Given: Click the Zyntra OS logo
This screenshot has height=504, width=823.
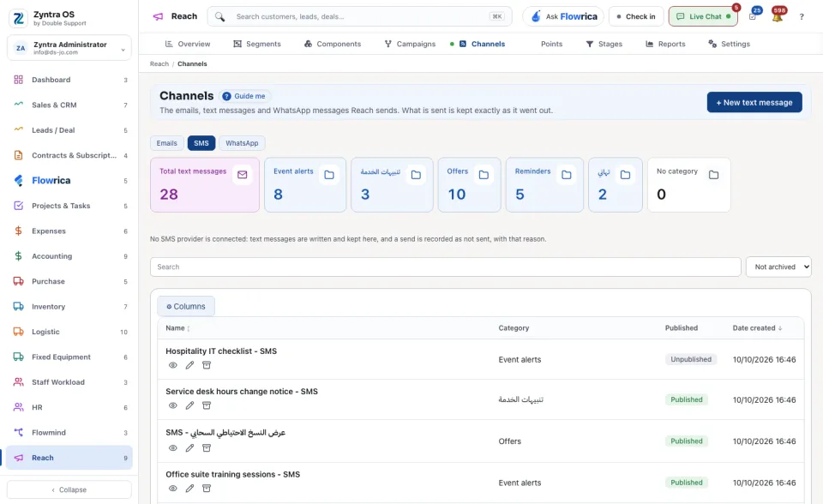Looking at the screenshot, I should pos(18,18).
